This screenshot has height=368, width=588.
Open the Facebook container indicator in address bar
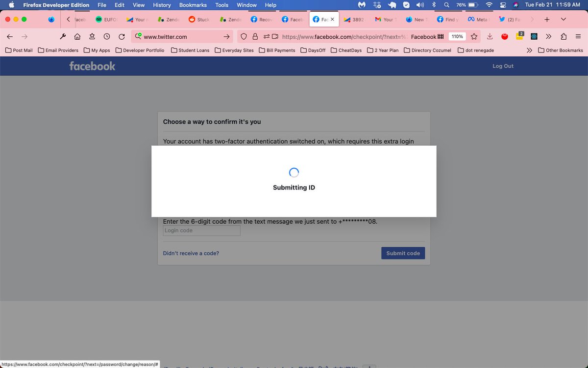[x=428, y=37]
